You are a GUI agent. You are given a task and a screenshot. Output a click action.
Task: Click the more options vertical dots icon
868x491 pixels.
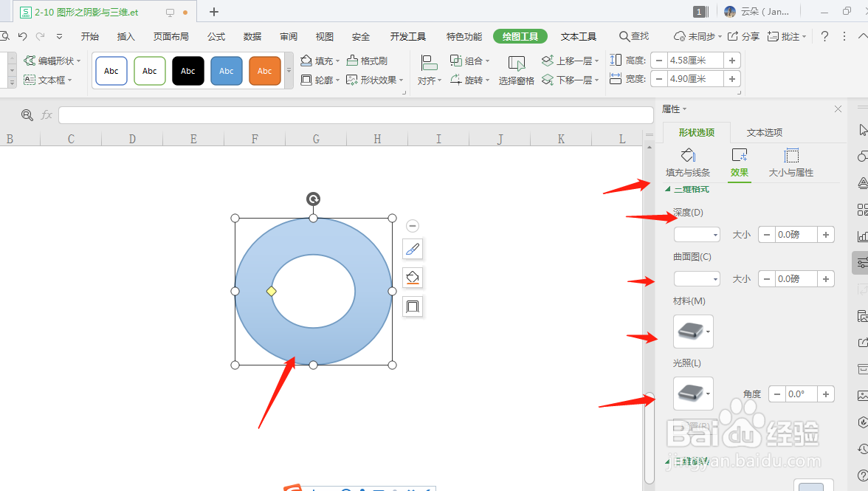coord(844,36)
